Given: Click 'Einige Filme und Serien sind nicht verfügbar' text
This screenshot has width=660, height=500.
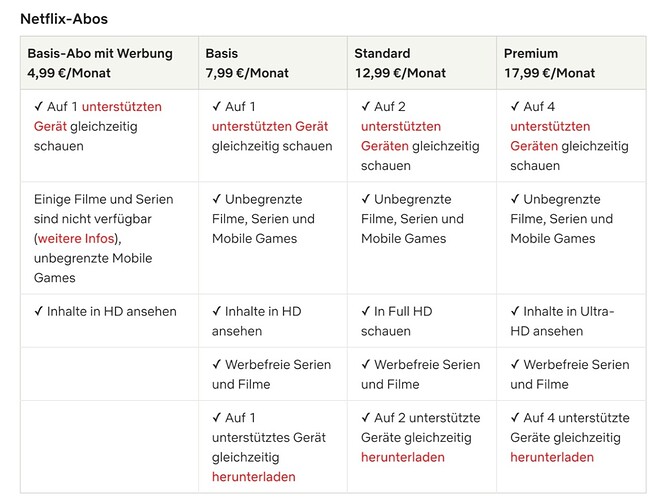Looking at the screenshot, I should click(x=104, y=209).
